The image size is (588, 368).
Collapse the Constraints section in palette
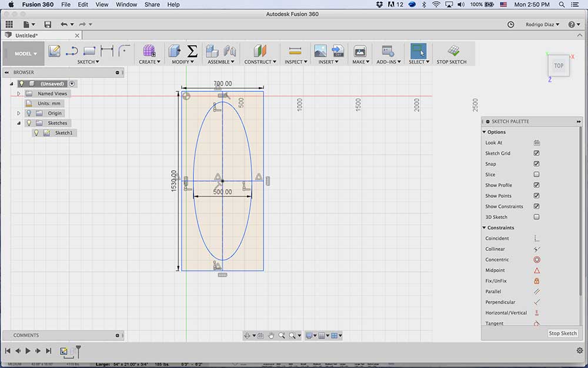(x=484, y=228)
